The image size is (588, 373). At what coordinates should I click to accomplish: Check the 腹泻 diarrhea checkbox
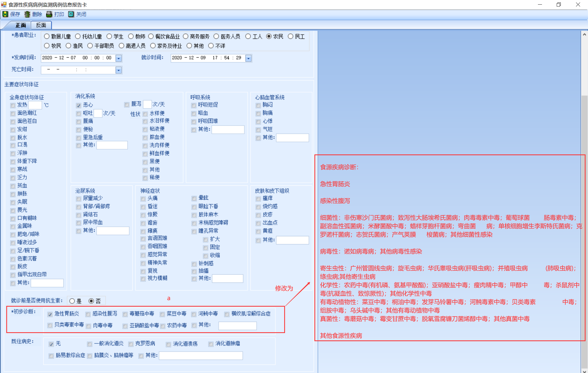(x=127, y=105)
